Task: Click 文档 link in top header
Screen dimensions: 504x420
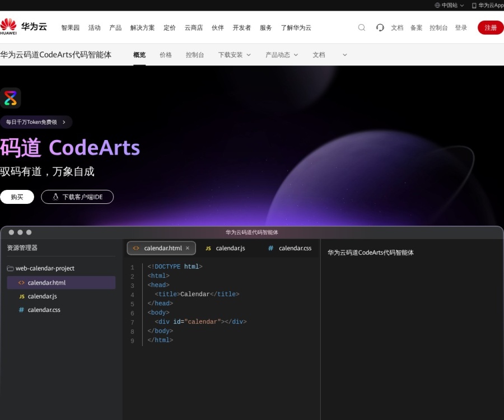Action: pyautogui.click(x=397, y=27)
